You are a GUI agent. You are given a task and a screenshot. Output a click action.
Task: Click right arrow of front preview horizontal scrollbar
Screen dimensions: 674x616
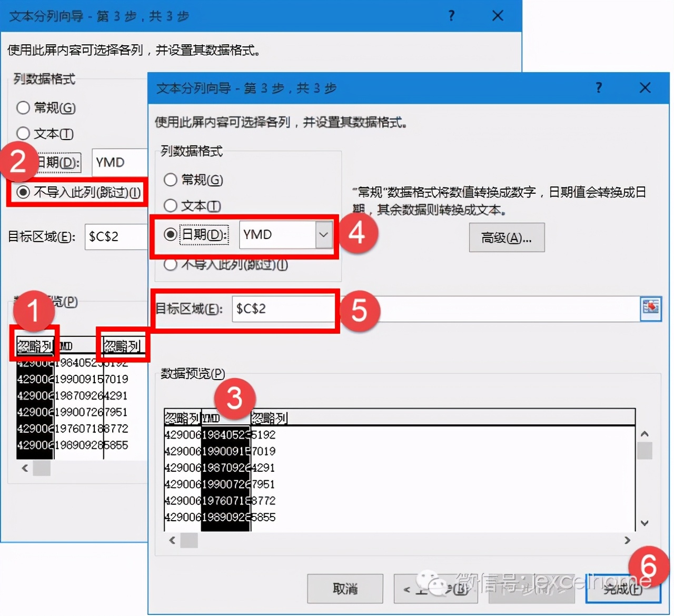tap(627, 540)
